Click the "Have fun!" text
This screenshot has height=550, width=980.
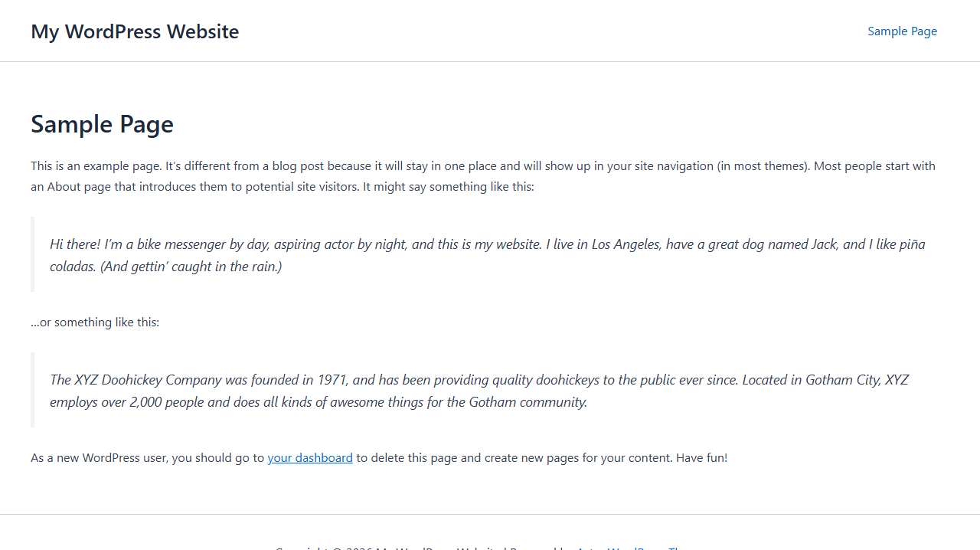701,457
